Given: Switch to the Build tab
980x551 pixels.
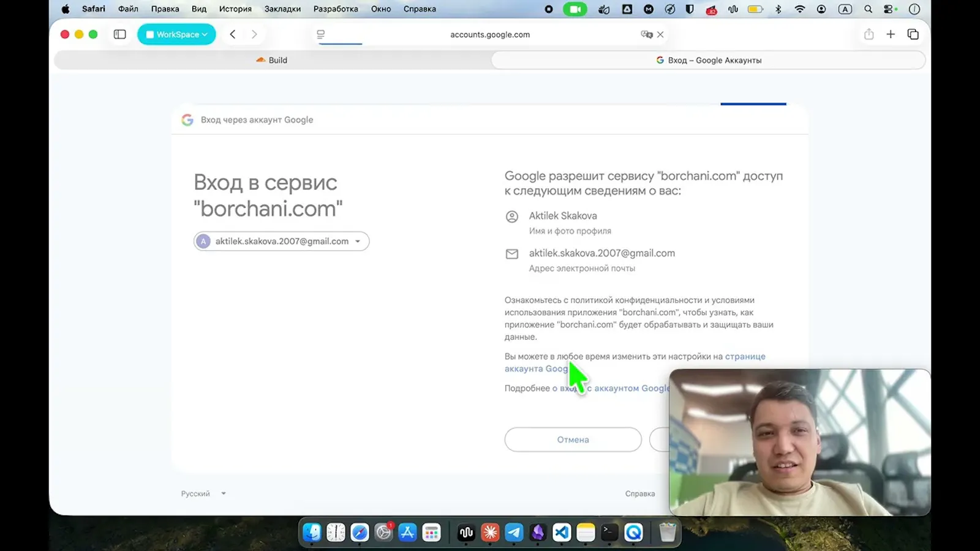Looking at the screenshot, I should tap(272, 60).
